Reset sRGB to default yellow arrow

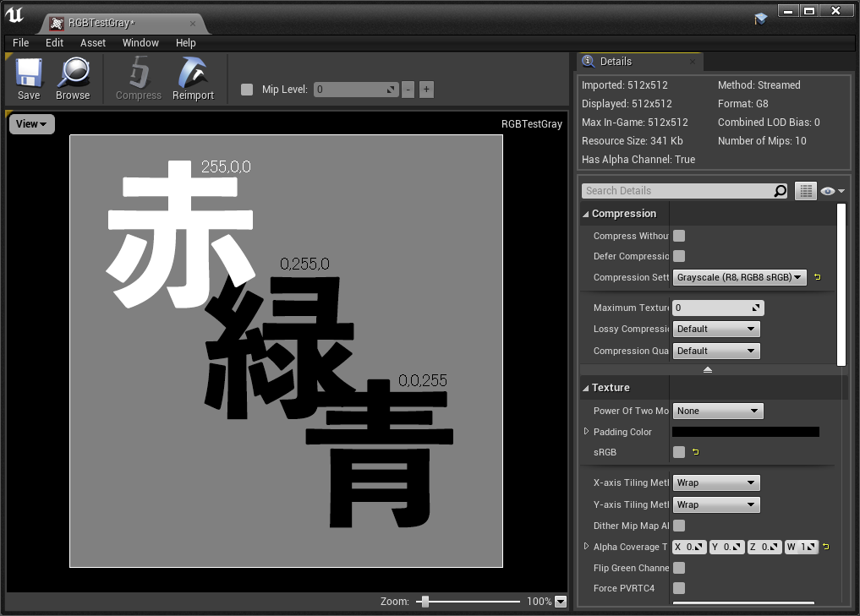(696, 452)
